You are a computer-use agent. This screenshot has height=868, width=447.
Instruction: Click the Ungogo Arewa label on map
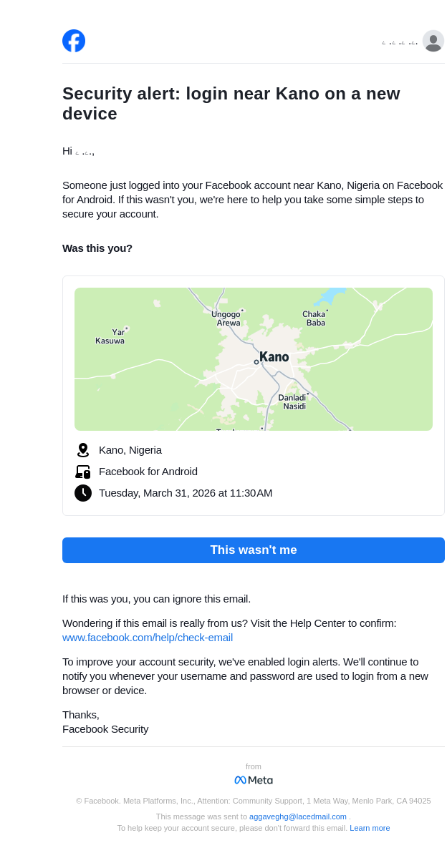click(227, 318)
